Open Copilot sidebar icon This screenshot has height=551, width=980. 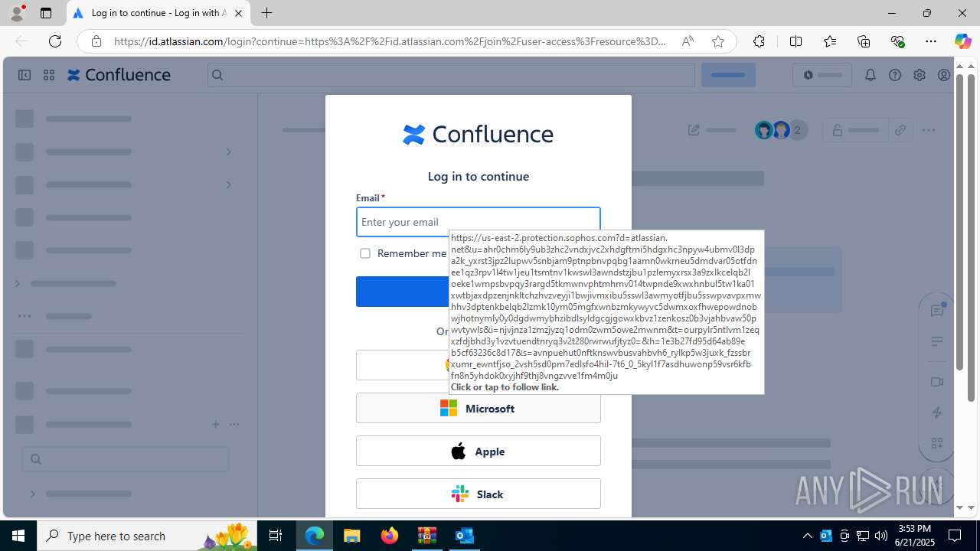(962, 41)
